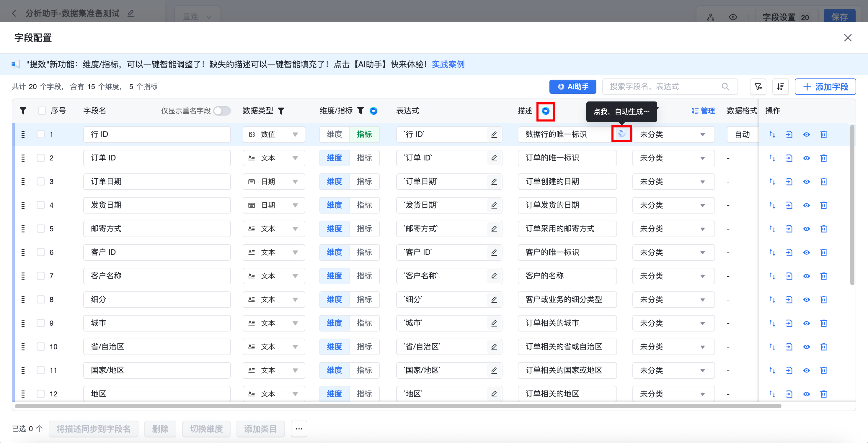Screen dimensions: 868x443
Task: Click the AI icon next to 维度/指标 header
Action: click(373, 111)
